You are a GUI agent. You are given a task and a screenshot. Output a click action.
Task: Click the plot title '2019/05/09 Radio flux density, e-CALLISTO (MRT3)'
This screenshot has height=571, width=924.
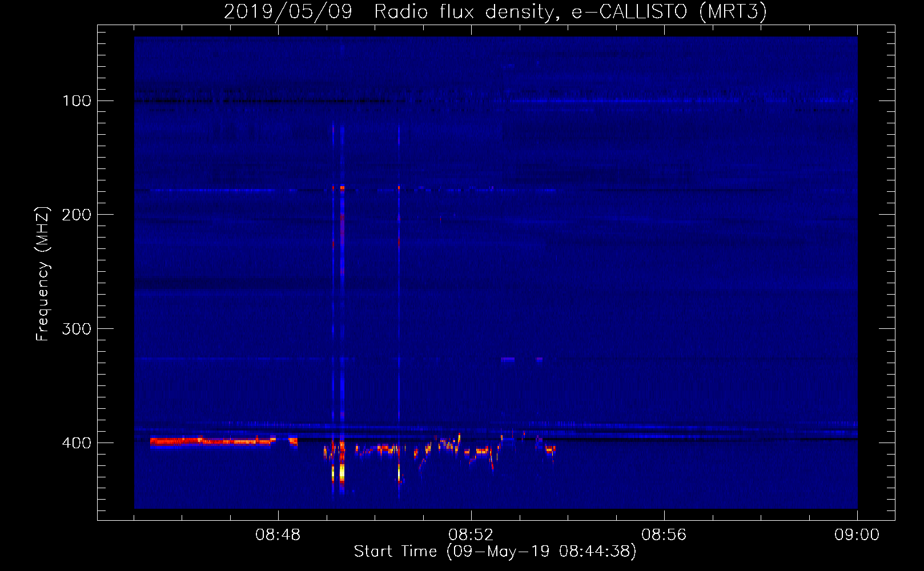(495, 12)
